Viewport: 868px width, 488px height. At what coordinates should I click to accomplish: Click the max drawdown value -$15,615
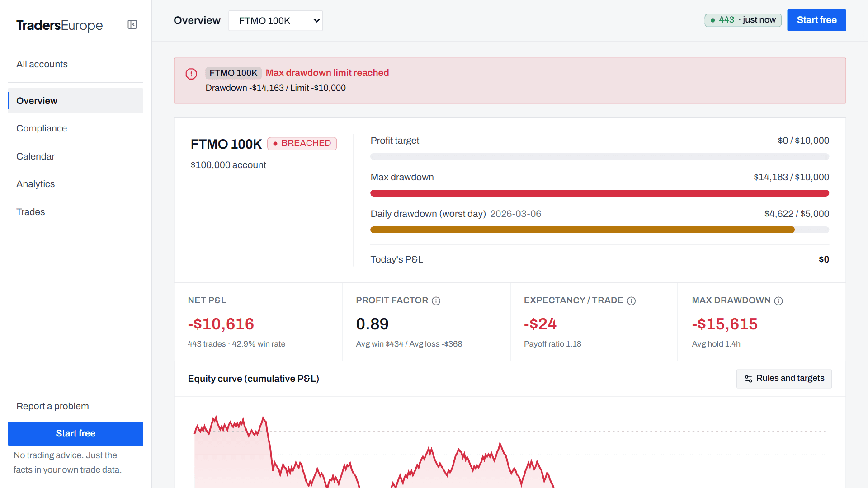(725, 324)
